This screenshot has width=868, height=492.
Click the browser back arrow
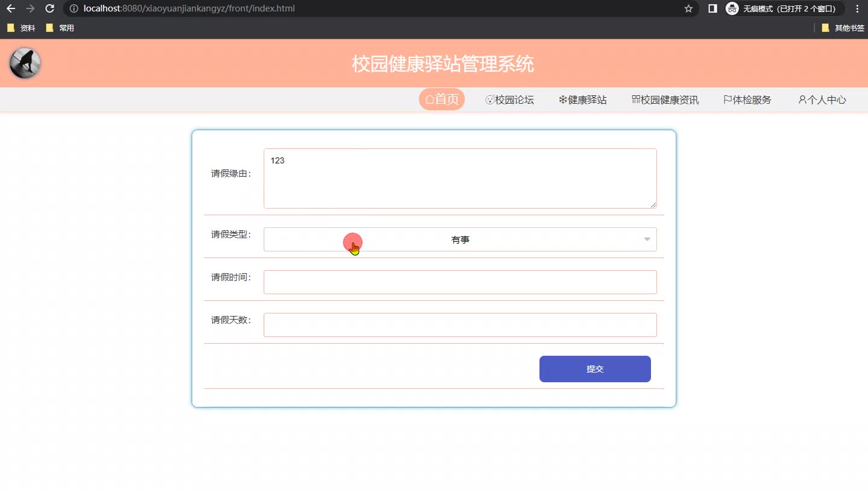[x=11, y=8]
